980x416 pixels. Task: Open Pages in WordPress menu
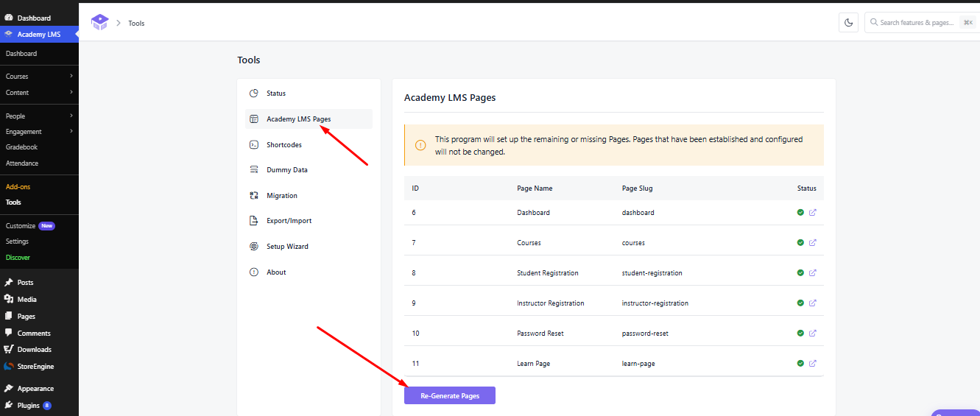tap(39, 317)
